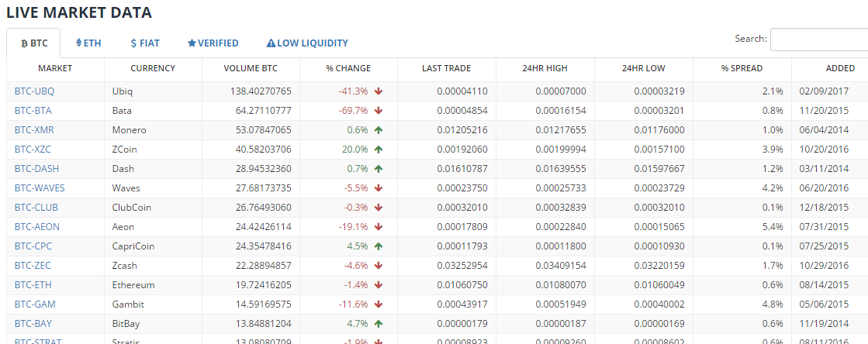Open the BTC-BAY market link
This screenshot has width=868, height=344.
point(33,324)
